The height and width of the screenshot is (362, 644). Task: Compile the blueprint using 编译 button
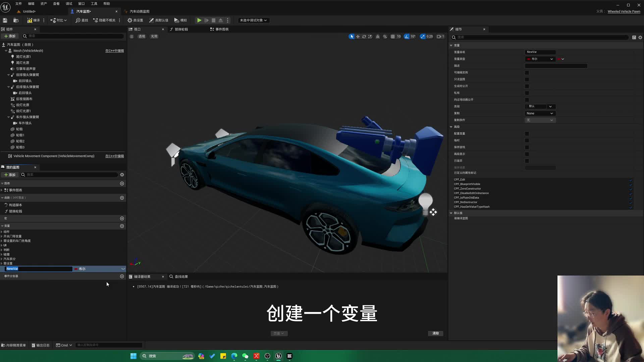[x=33, y=20]
